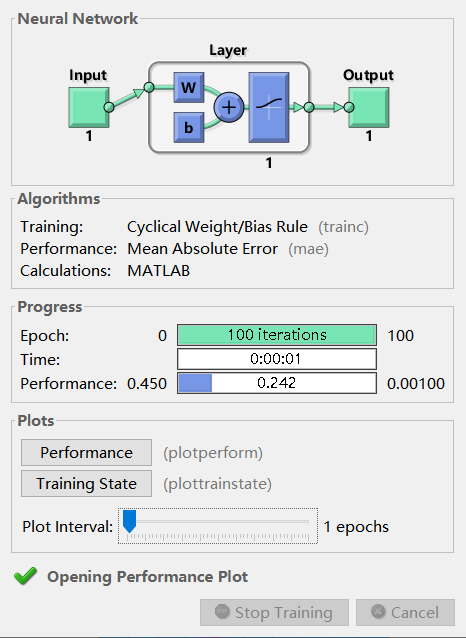Click the mae function label
The height and width of the screenshot is (638, 466).
[x=308, y=249]
